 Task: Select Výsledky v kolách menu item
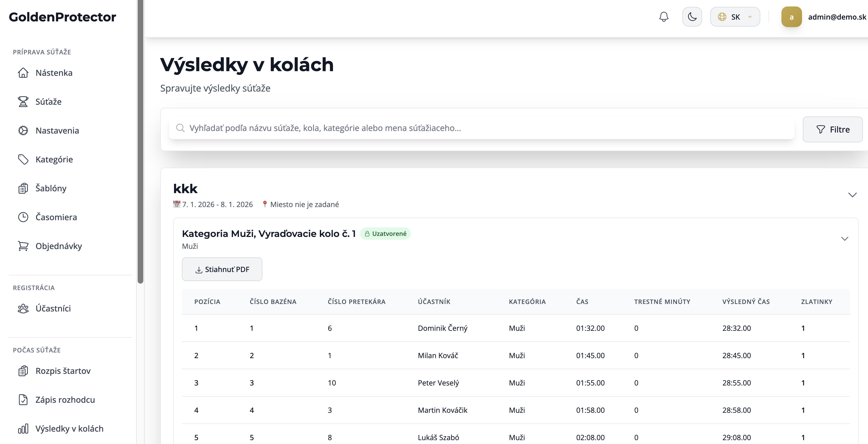point(69,429)
